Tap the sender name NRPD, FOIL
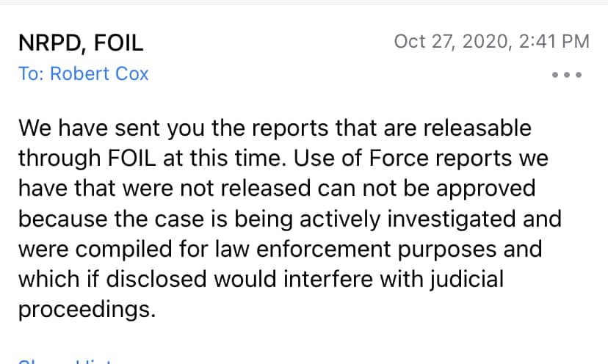 pyautogui.click(x=81, y=43)
